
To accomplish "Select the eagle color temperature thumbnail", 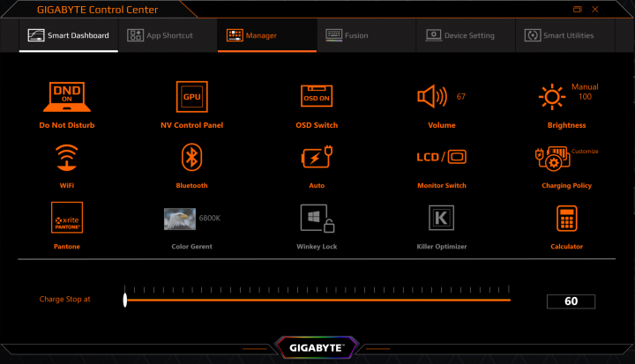I will (179, 219).
